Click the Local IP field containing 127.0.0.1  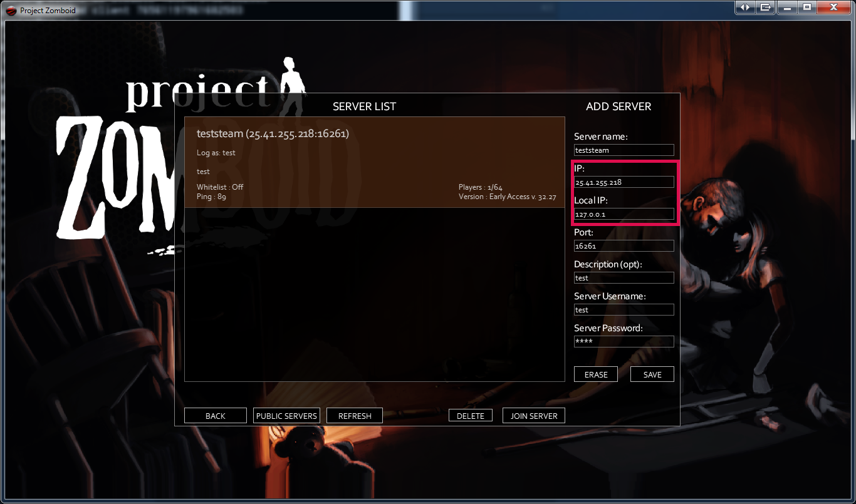tap(624, 214)
